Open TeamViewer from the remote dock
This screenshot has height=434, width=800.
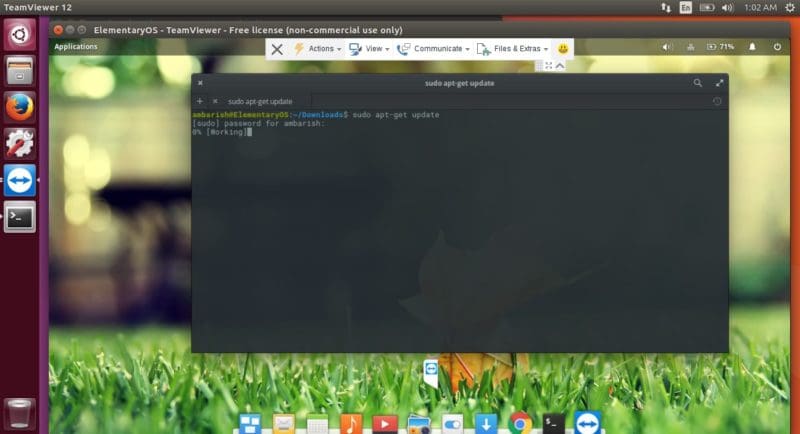(588, 424)
